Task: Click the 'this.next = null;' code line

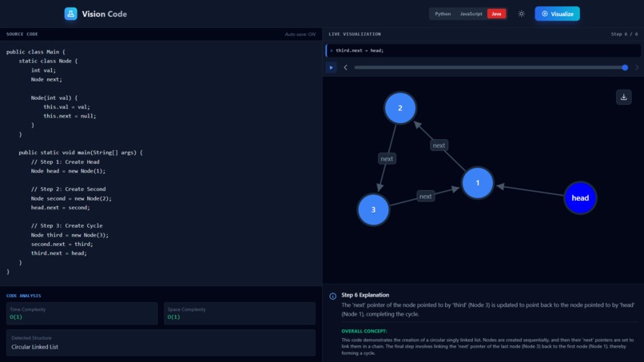Action: pos(70,116)
